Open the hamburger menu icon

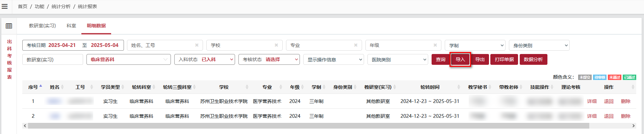tap(4, 6)
